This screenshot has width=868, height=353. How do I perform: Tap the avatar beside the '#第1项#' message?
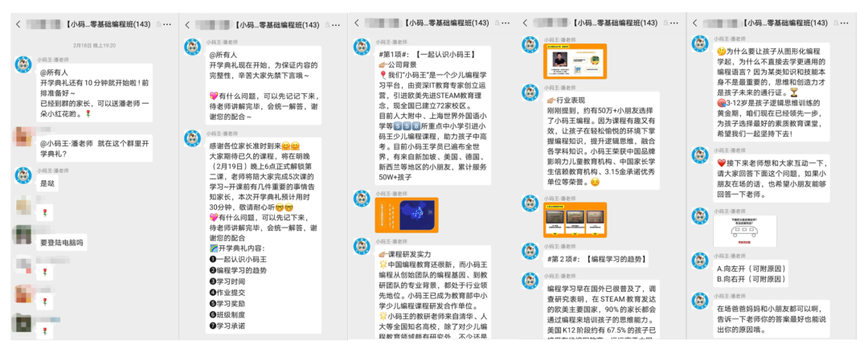pos(363,47)
